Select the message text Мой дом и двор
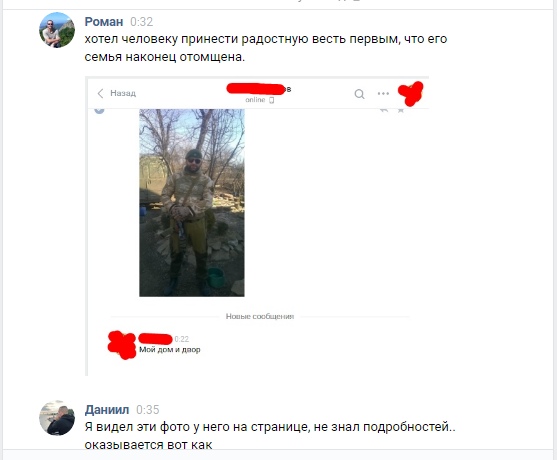 pyautogui.click(x=170, y=350)
